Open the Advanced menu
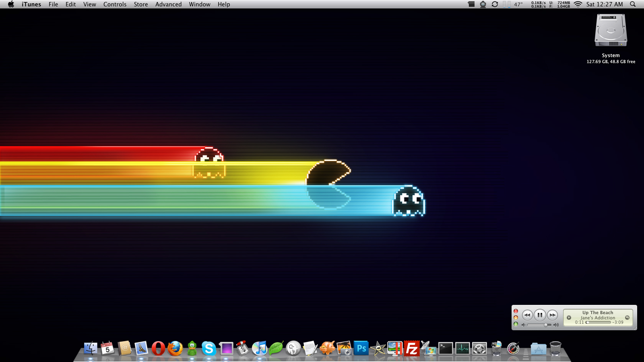The image size is (644, 362). click(x=168, y=4)
